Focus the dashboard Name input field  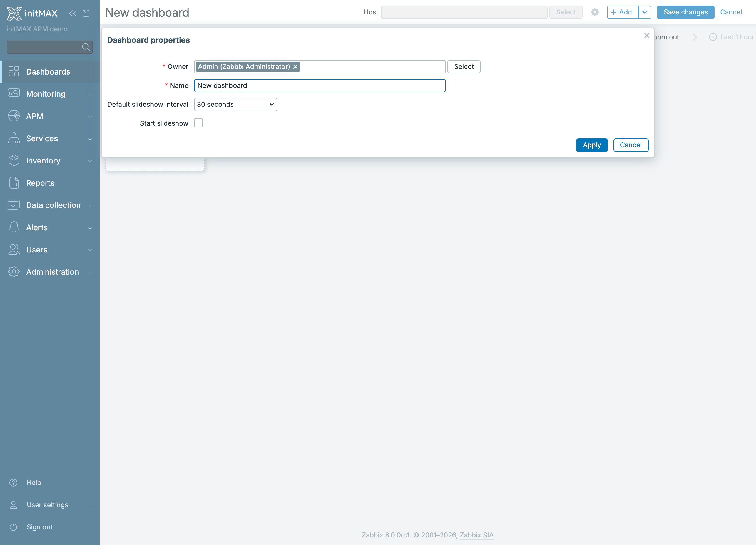(320, 86)
